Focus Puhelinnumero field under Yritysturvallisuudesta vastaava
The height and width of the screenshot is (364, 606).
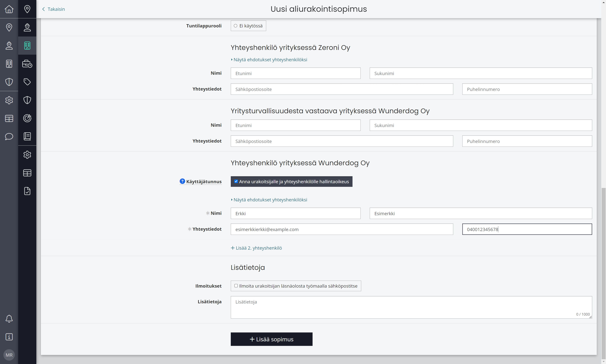click(x=527, y=141)
